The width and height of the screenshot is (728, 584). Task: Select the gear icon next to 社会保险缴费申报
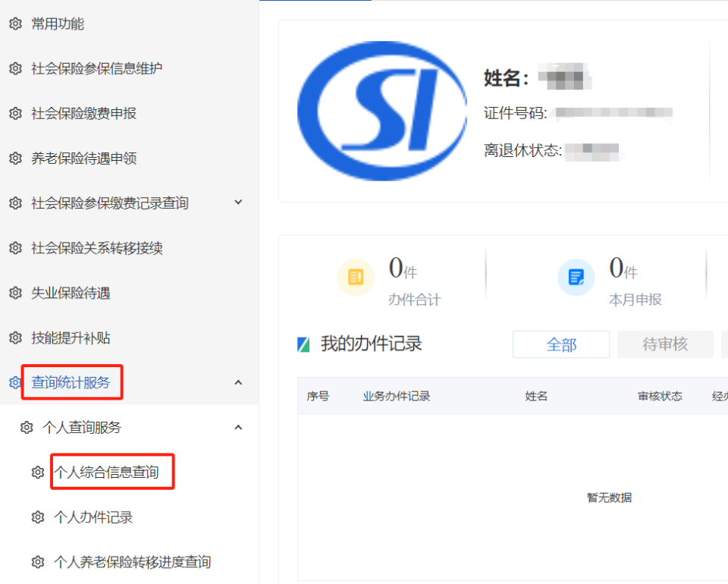15,113
